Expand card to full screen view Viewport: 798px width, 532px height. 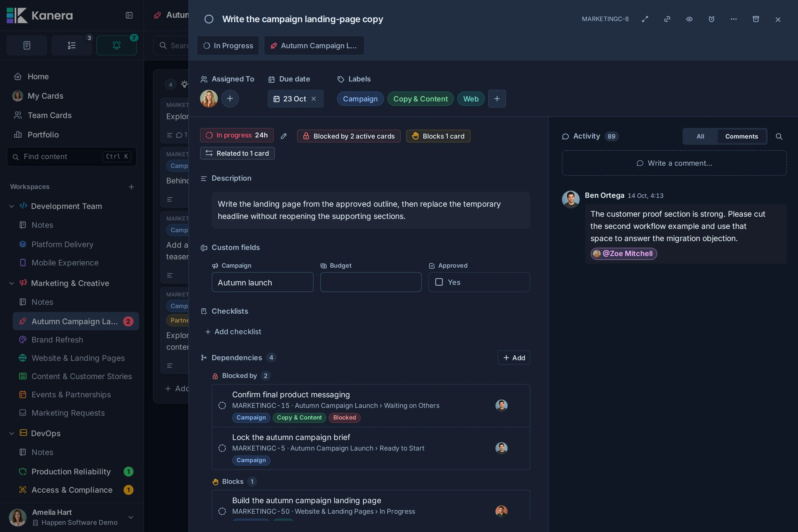tap(645, 19)
